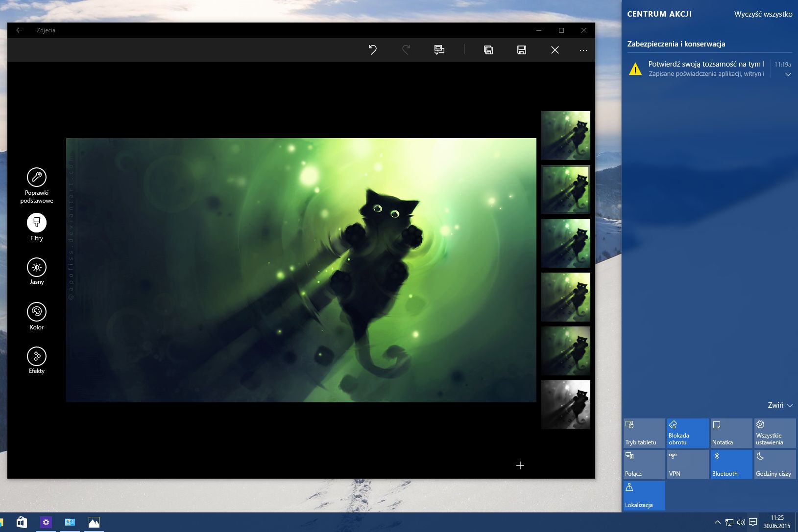This screenshot has width=798, height=532.
Task: Close the Zdjęcia window
Action: pyautogui.click(x=584, y=30)
